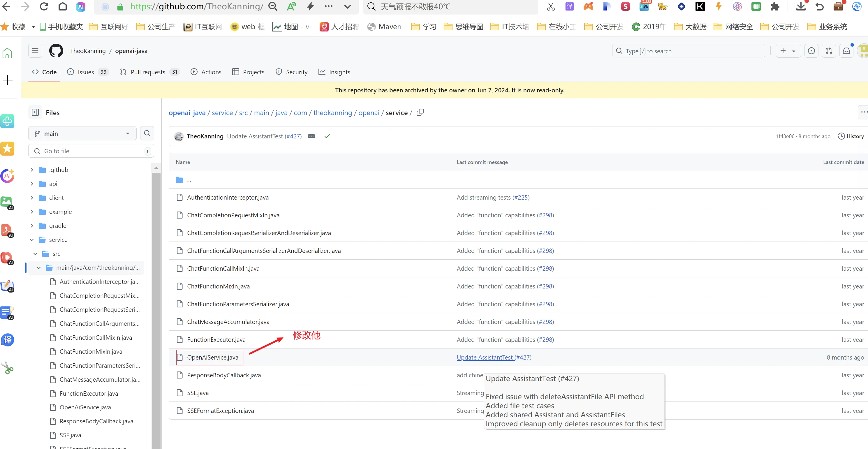Viewport: 868px width, 449px height.
Task: Copy the file path with copy icon
Action: click(x=420, y=112)
